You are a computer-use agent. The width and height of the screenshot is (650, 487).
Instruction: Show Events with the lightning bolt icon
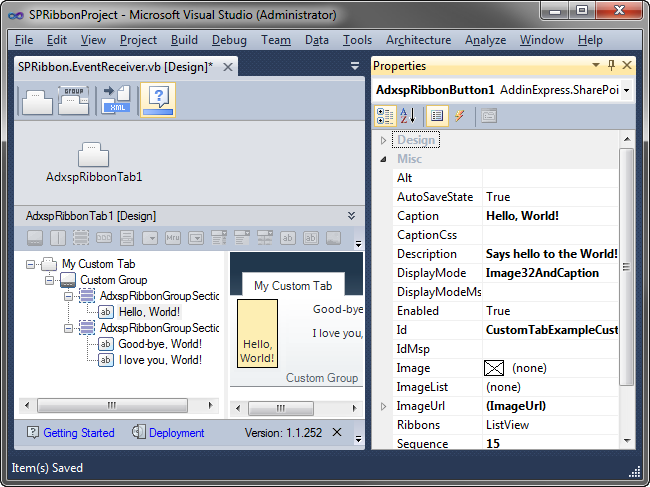click(x=459, y=116)
